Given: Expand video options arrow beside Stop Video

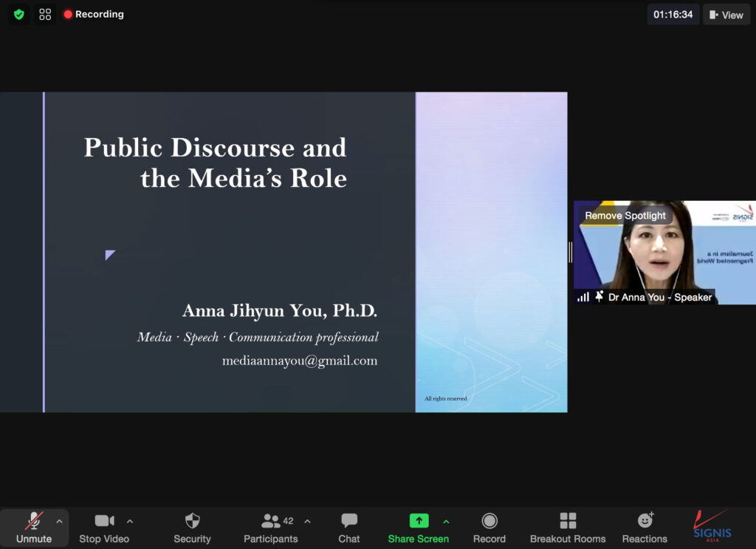Looking at the screenshot, I should pos(130,521).
